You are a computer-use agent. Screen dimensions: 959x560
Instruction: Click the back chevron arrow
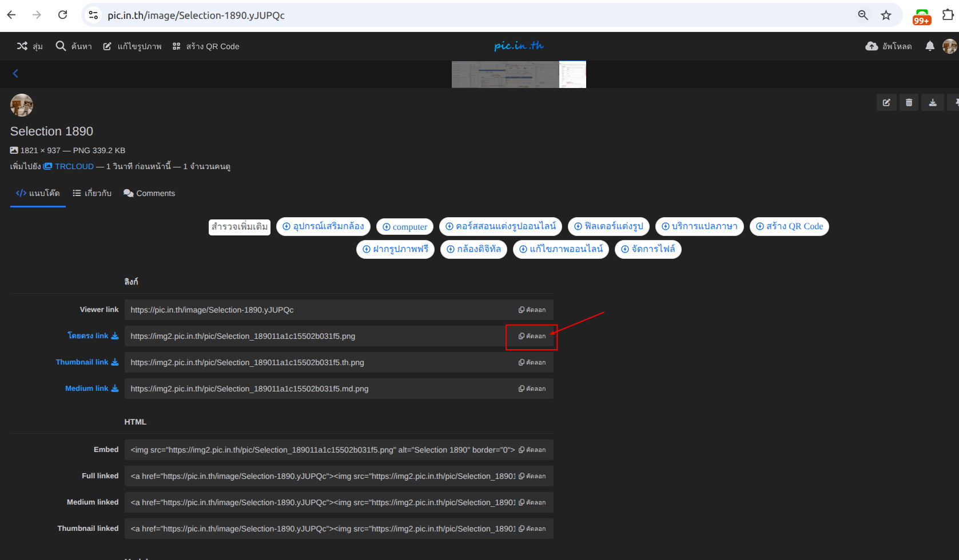15,73
